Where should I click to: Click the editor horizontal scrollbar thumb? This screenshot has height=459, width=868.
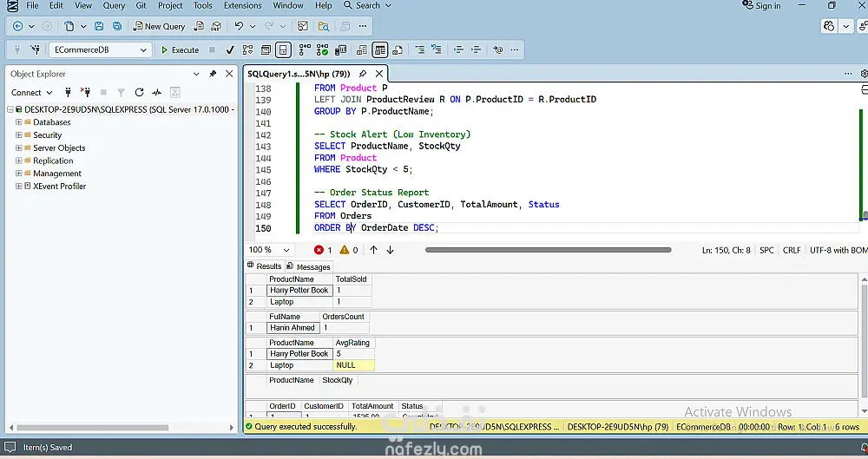click(x=548, y=250)
